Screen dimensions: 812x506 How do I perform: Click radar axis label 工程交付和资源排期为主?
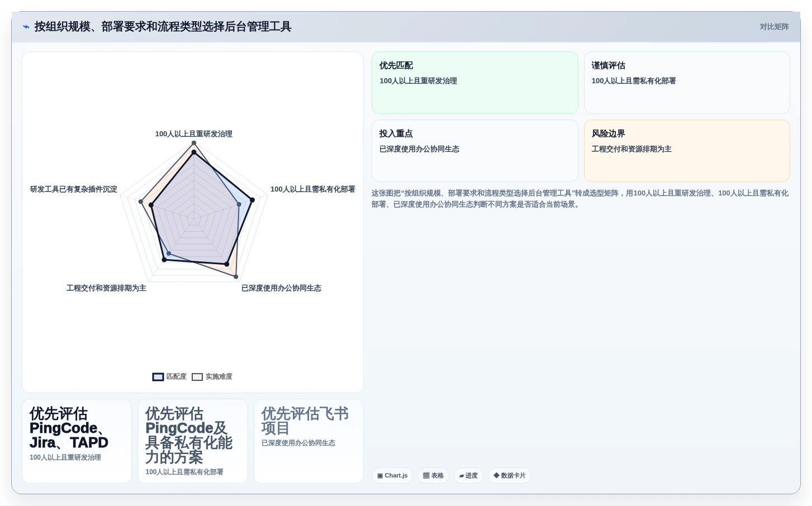tap(106, 288)
